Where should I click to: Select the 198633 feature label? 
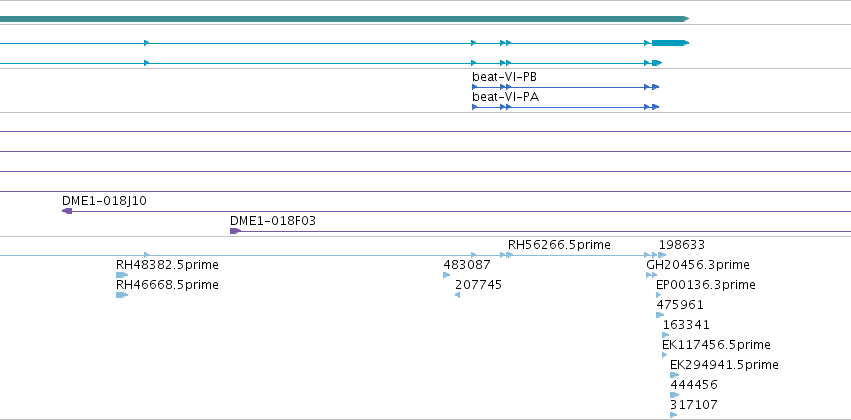[682, 245]
